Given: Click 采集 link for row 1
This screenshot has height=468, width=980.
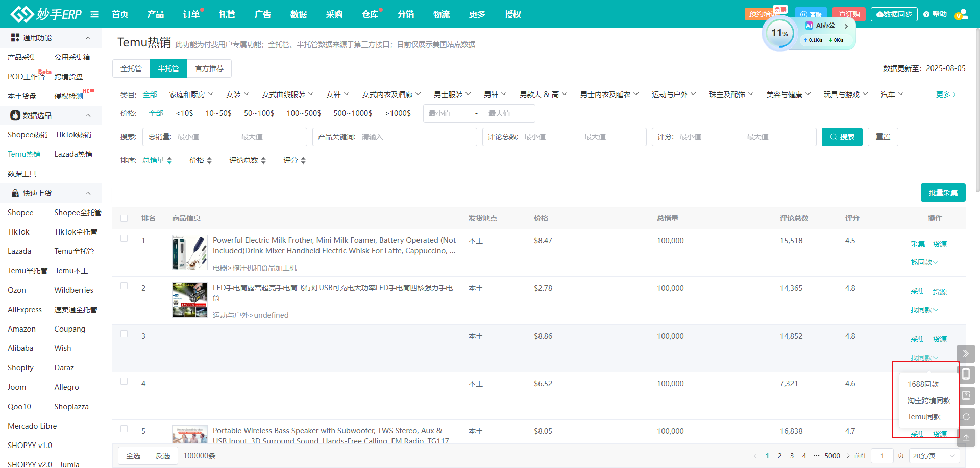Looking at the screenshot, I should tap(918, 244).
